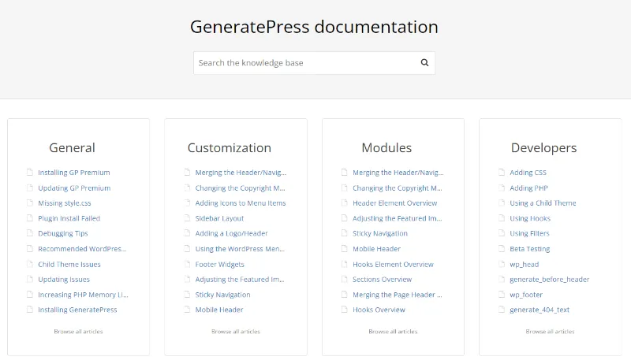Open the Header Element Overview article
The image size is (631, 364).
click(x=395, y=203)
